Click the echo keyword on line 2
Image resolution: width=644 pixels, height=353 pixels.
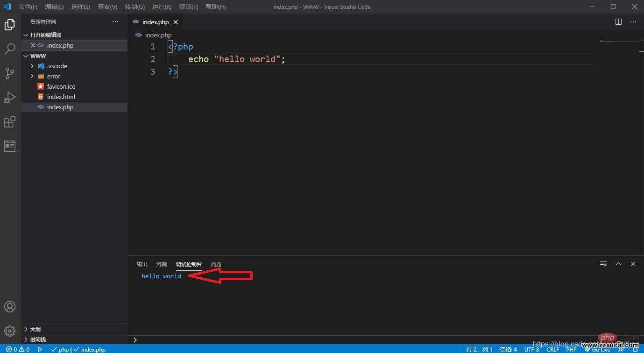(198, 59)
